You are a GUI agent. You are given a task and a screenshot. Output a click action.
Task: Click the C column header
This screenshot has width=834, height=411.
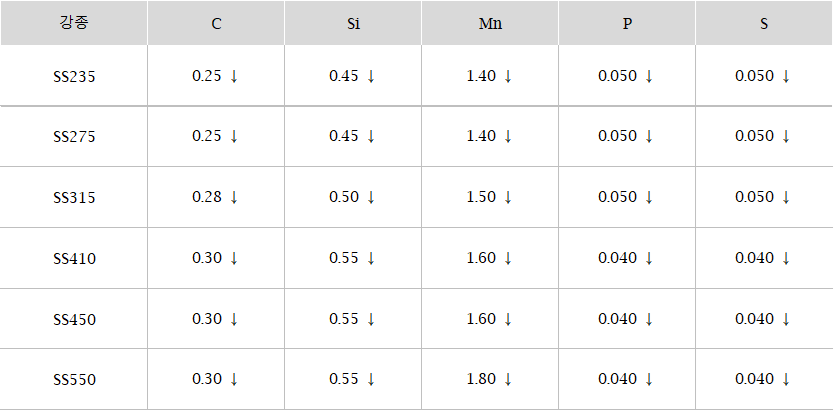216,23
